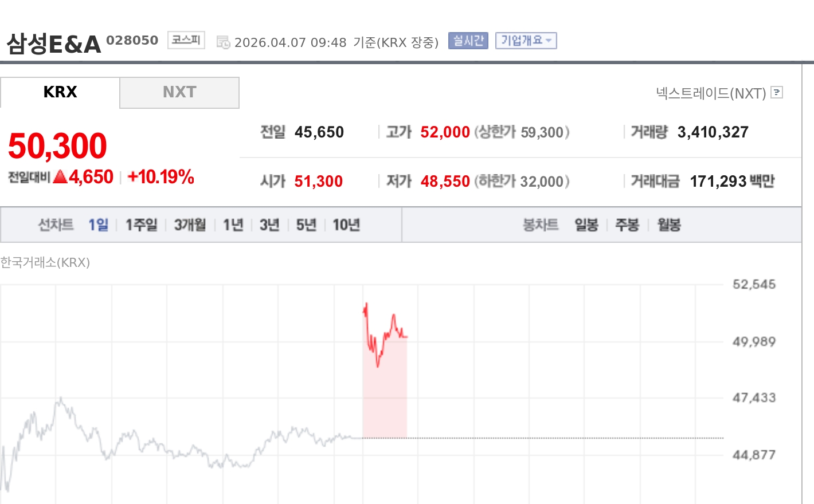Switch to 일봉 daily candle view
Viewport: 814px width, 504px height.
point(587,225)
